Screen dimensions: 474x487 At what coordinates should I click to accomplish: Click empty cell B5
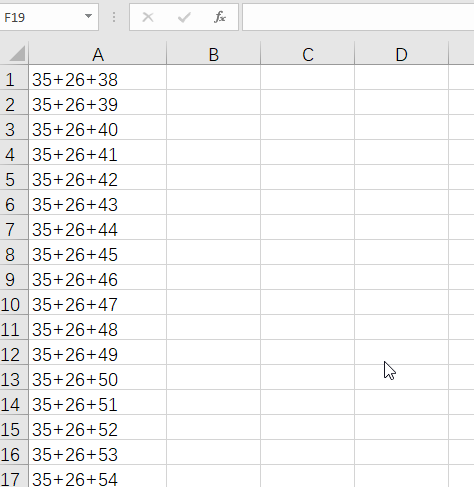pyautogui.click(x=213, y=177)
